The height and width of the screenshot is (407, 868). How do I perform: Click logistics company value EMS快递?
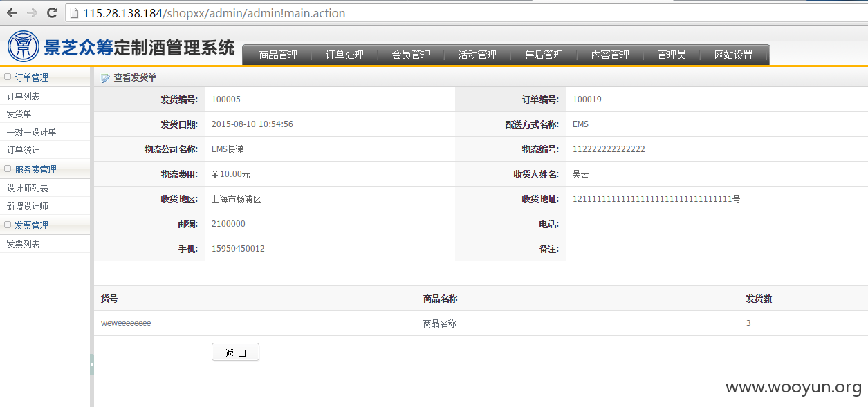(228, 149)
